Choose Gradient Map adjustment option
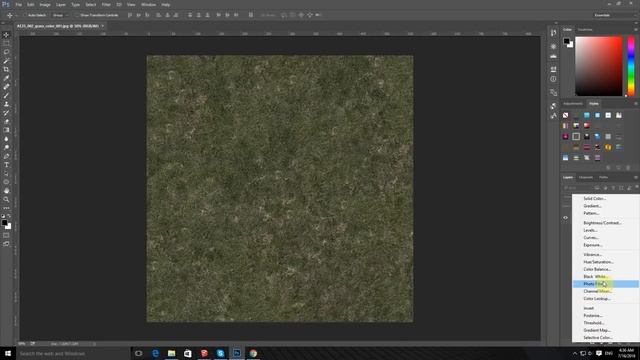This screenshot has height=360, width=640. click(605, 330)
